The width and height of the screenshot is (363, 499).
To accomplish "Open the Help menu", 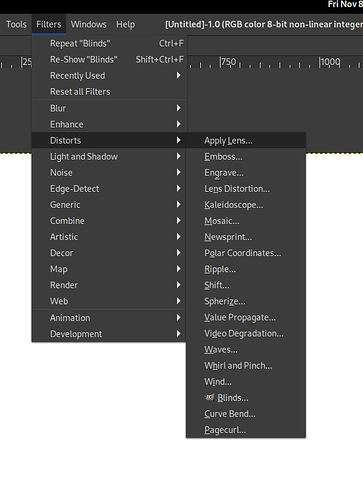I will point(126,24).
